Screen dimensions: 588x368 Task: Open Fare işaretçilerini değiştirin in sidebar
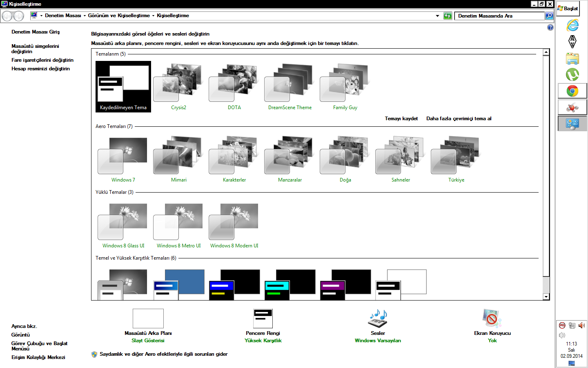(42, 60)
